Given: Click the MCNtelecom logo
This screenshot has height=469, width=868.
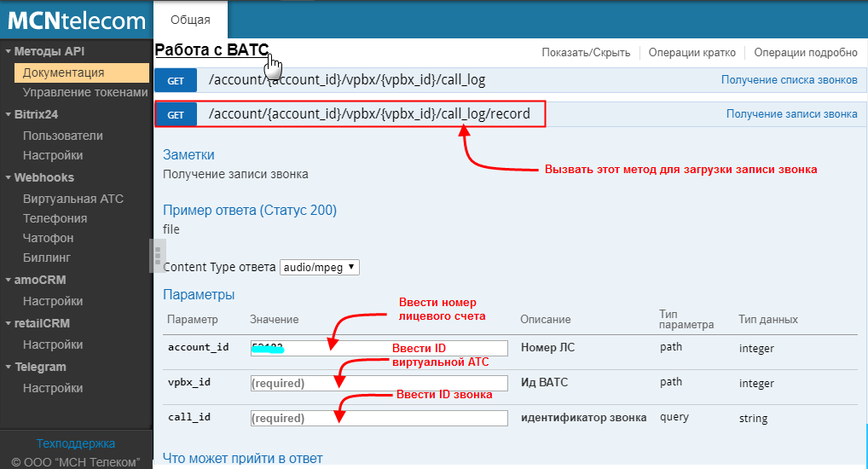Looking at the screenshot, I should click(x=77, y=20).
